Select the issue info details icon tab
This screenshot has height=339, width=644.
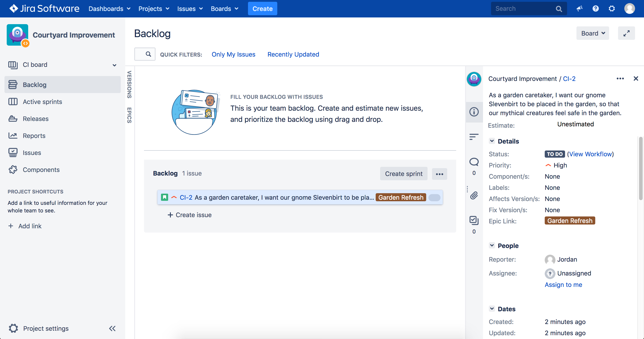click(x=474, y=112)
